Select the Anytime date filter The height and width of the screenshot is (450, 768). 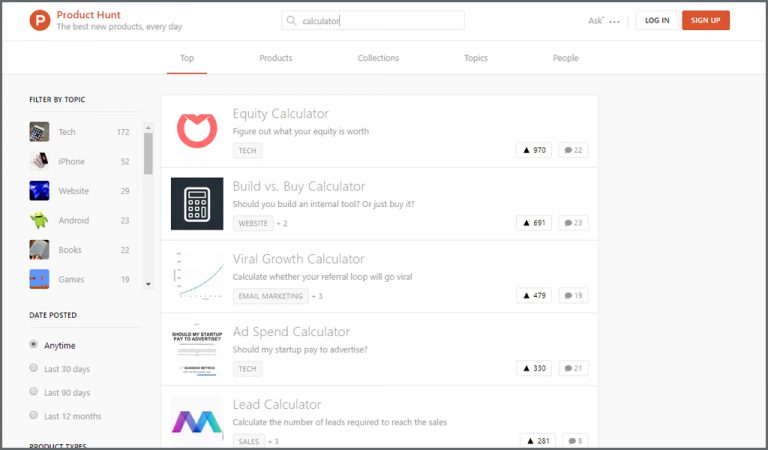[x=33, y=345]
